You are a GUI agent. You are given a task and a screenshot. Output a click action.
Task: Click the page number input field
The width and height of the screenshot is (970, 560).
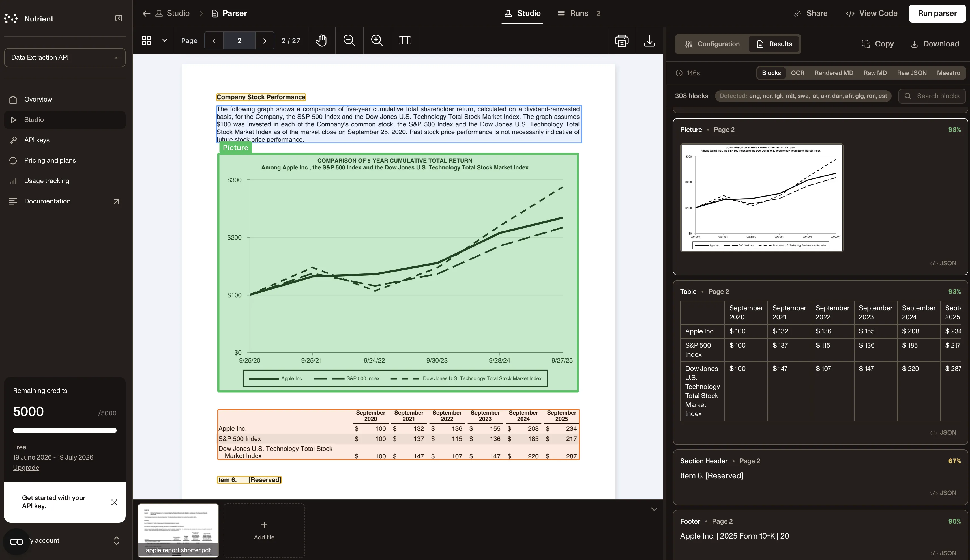[239, 40]
